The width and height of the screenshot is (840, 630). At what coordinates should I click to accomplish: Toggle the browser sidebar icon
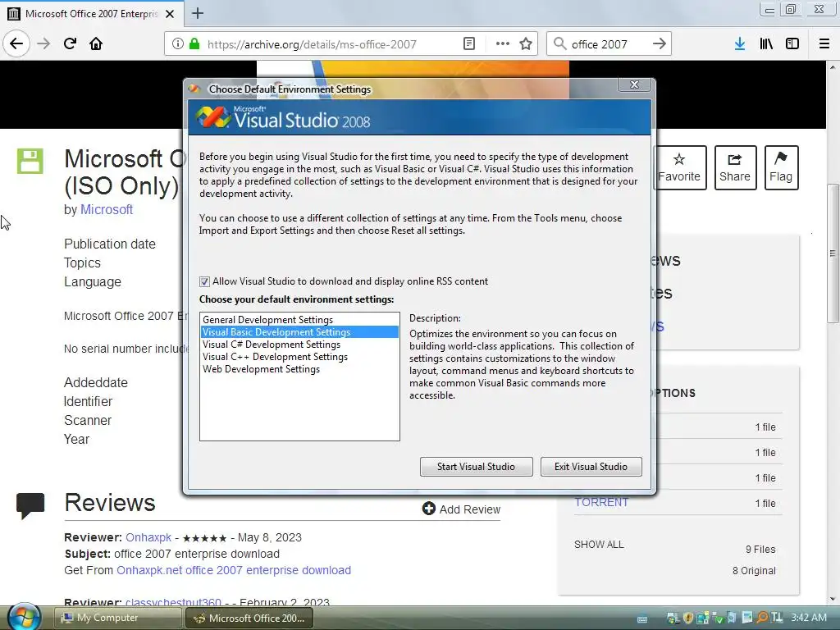tap(792, 44)
